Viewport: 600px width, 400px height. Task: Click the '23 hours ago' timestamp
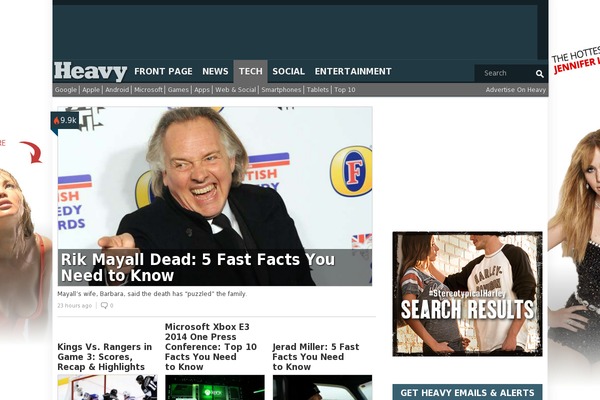(75, 305)
